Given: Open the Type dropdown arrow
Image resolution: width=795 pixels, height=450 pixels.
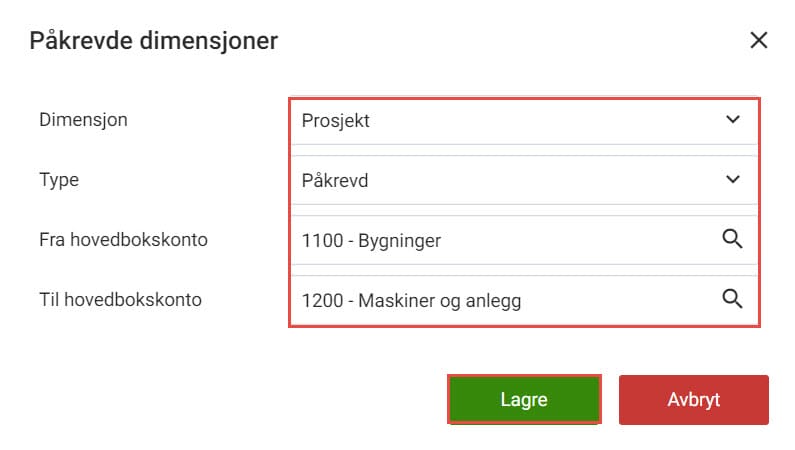Looking at the screenshot, I should [x=733, y=179].
